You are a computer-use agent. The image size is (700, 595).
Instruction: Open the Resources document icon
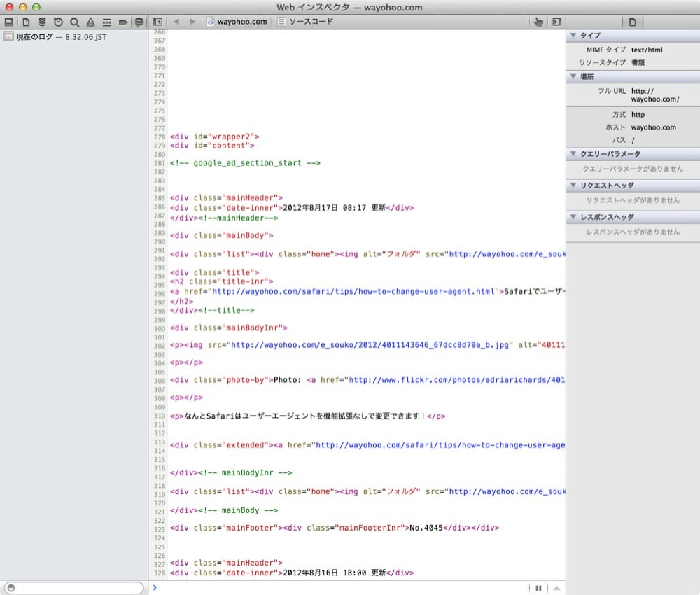pyautogui.click(x=26, y=22)
